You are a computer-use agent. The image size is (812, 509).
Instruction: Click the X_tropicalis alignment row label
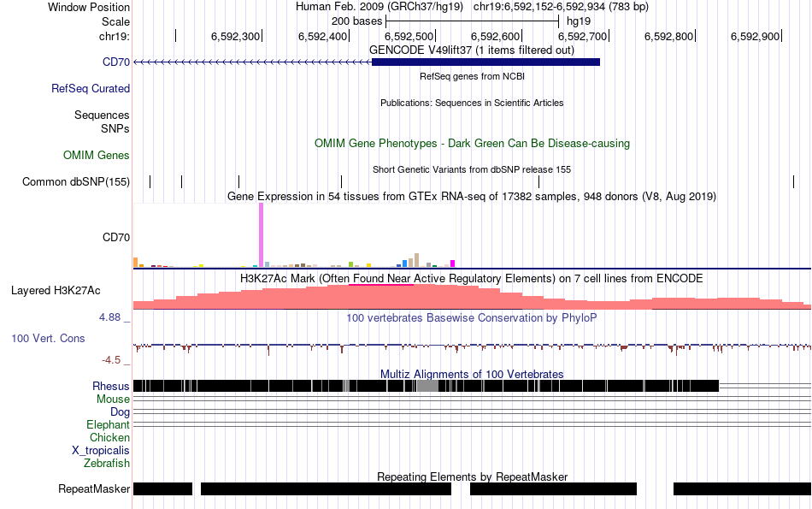tap(101, 451)
